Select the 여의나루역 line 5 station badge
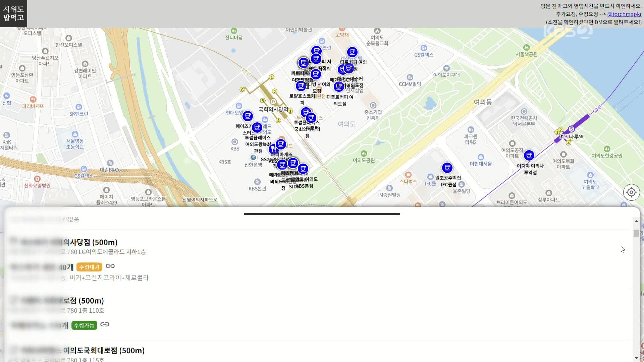The height and width of the screenshot is (362, 644). tap(571, 129)
